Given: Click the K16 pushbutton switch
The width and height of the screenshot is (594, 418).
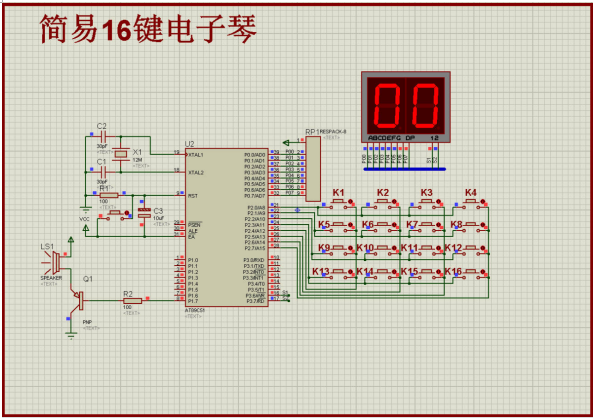Looking at the screenshot, I should tap(471, 274).
